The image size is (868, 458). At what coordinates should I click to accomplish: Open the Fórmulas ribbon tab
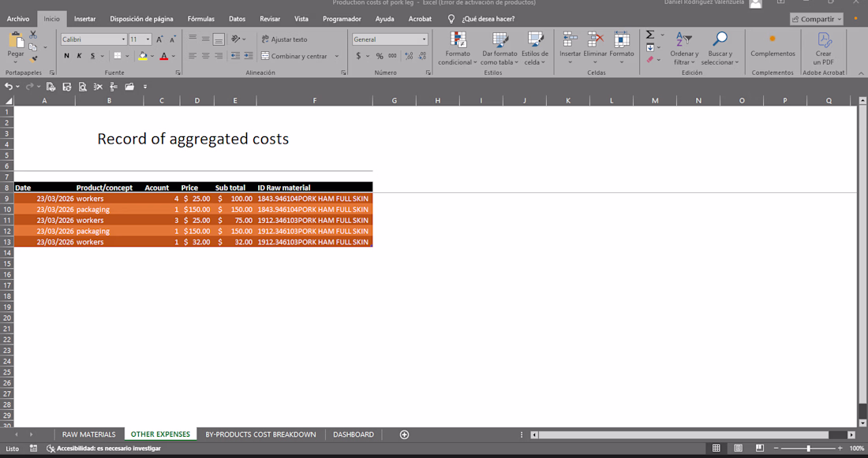coord(201,19)
